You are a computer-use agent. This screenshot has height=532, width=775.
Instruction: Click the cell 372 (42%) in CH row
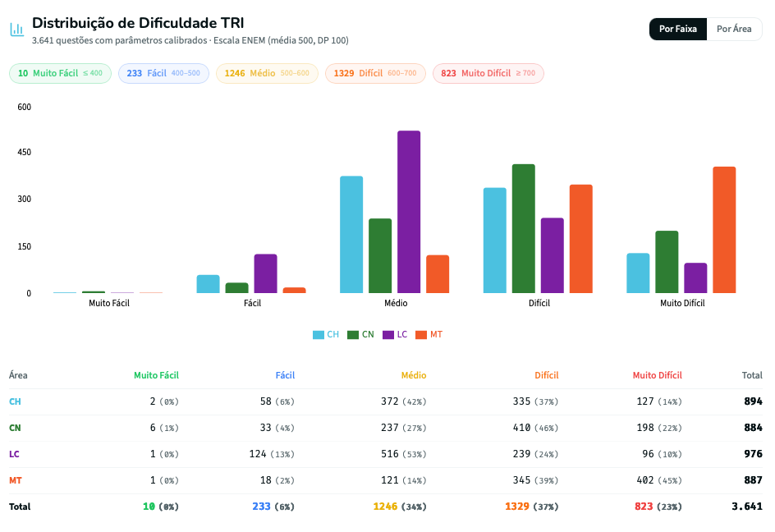[403, 401]
